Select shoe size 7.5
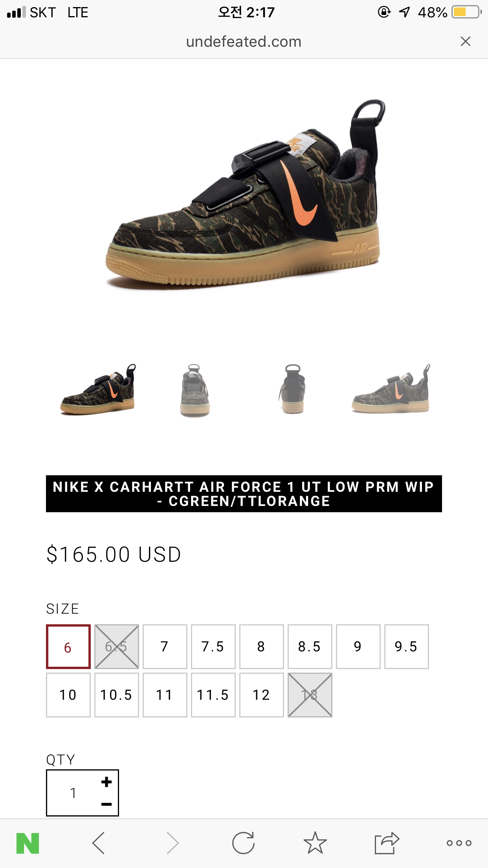Image resolution: width=488 pixels, height=868 pixels. tap(213, 647)
